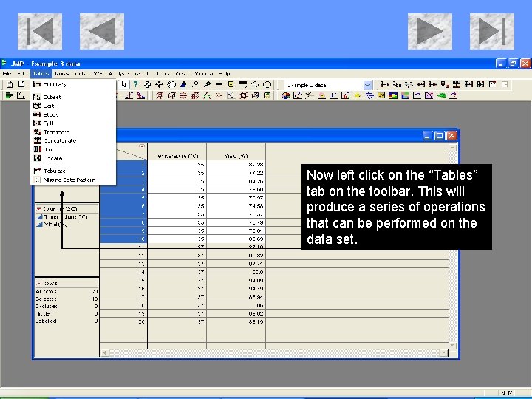Screen dimensions: 532x399
Task: Click the 'All rows' entry in the Rows panel
Action: click(47, 291)
